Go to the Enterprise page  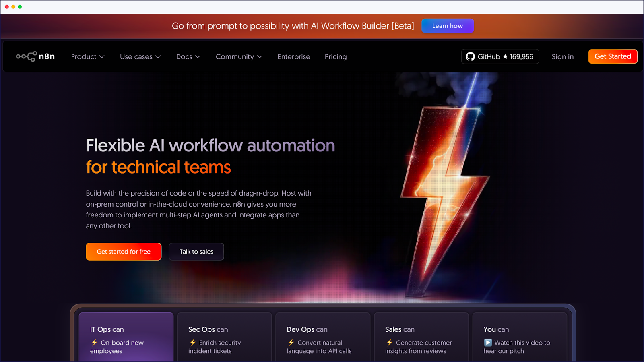pyautogui.click(x=294, y=57)
